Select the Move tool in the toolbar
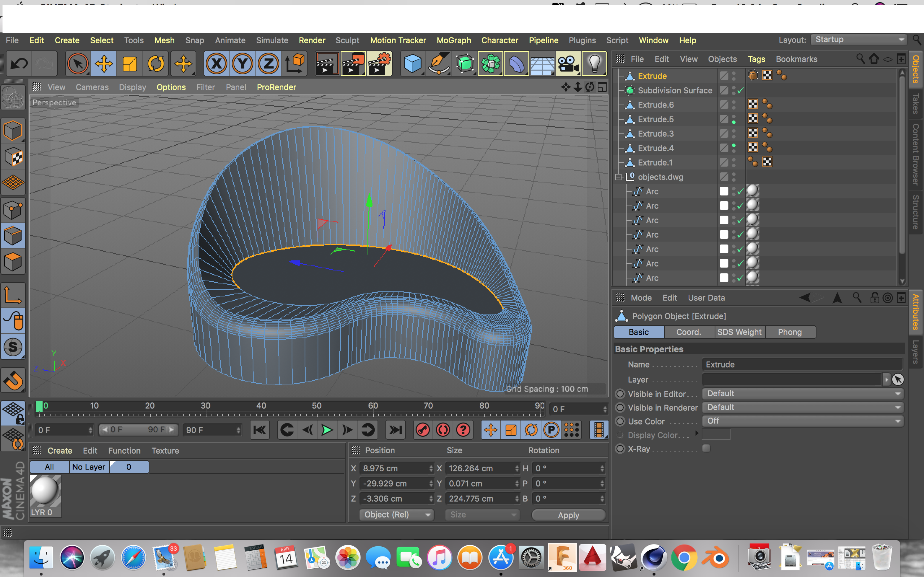The image size is (924, 577). tap(104, 64)
